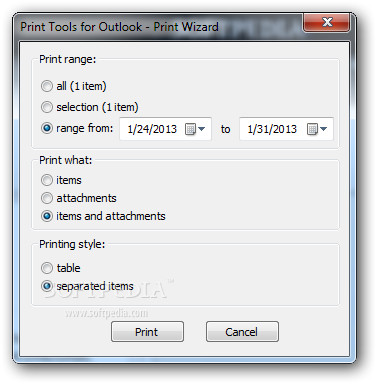Select the year in the end date field
The image size is (377, 384).
pos(285,129)
